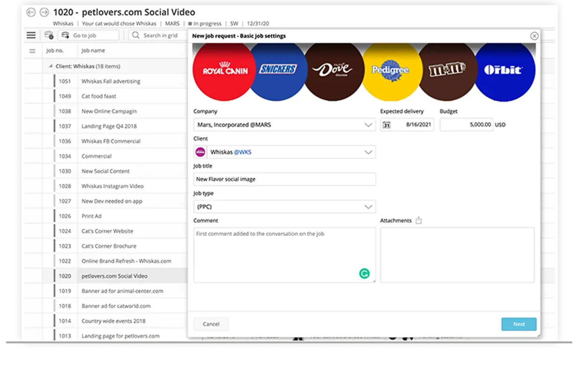Click the MARS company label in header

pos(172,23)
